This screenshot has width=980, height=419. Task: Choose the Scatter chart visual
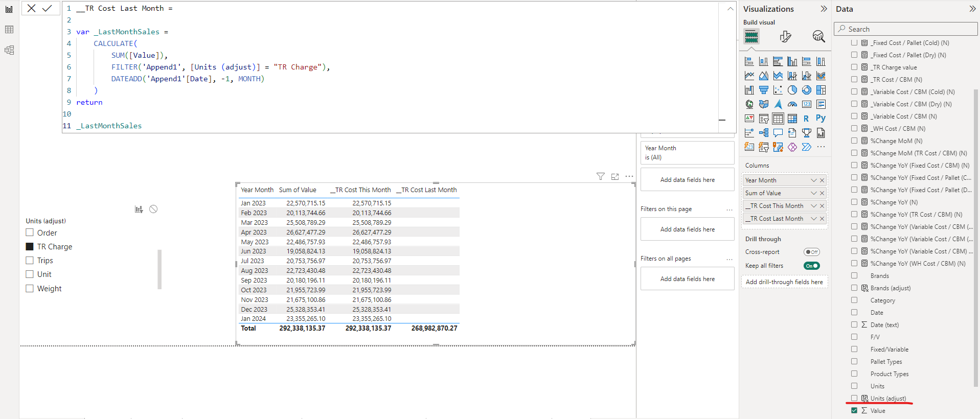(x=778, y=90)
